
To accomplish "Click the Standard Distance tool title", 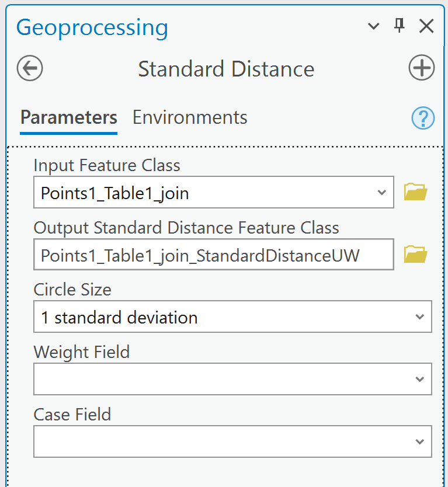I will click(x=226, y=69).
